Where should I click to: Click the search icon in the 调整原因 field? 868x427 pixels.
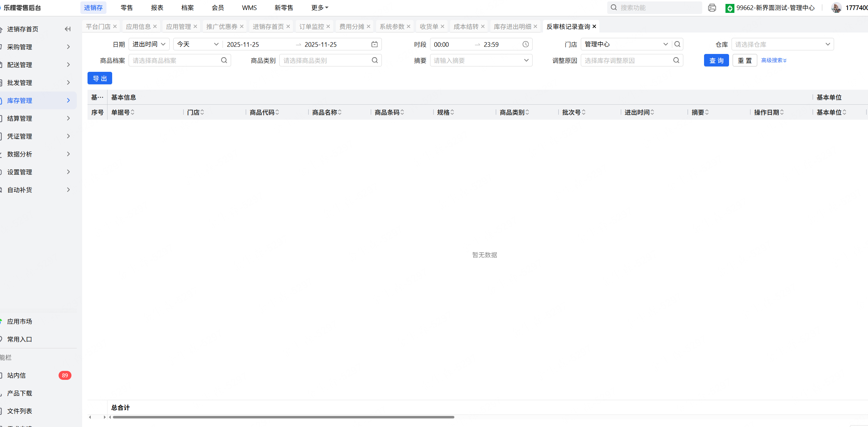676,60
